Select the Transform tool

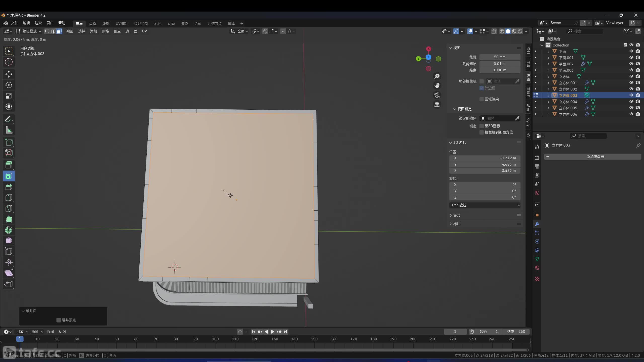[x=9, y=107]
